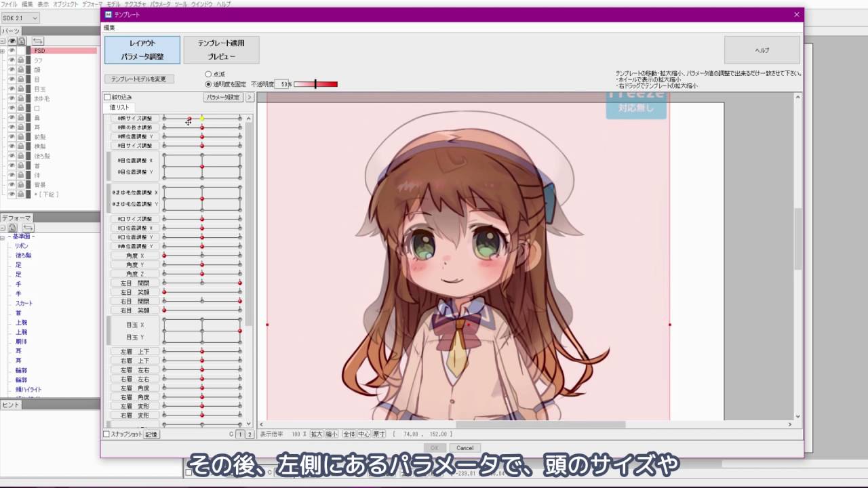Screen dimensions: 868x488
Task: Toggle all visibility eye icon in パーツ header
Action: 12,41
